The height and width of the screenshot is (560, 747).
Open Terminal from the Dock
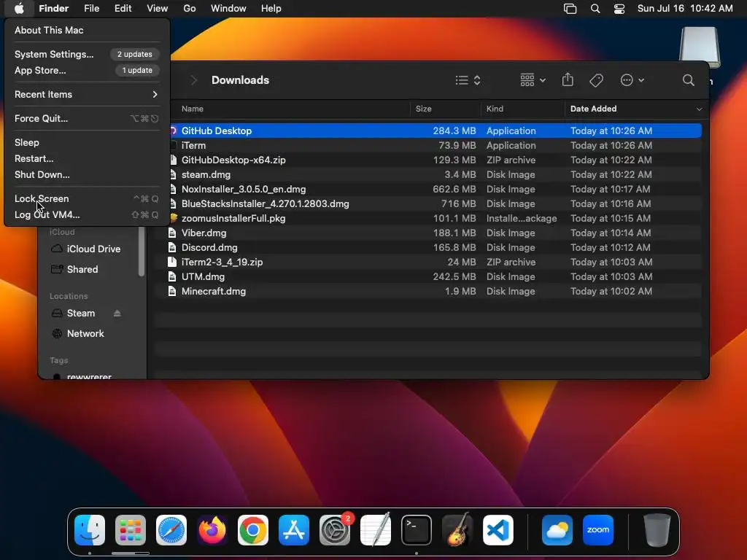[417, 530]
